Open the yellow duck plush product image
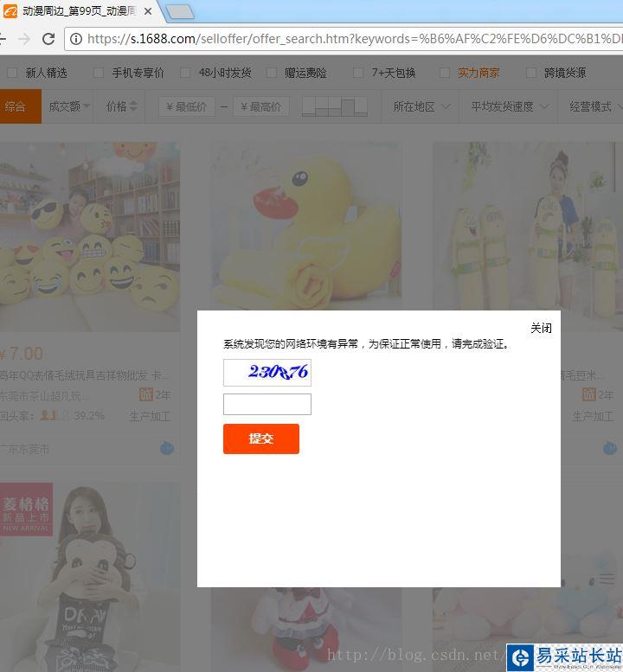The image size is (623, 672). point(306,227)
